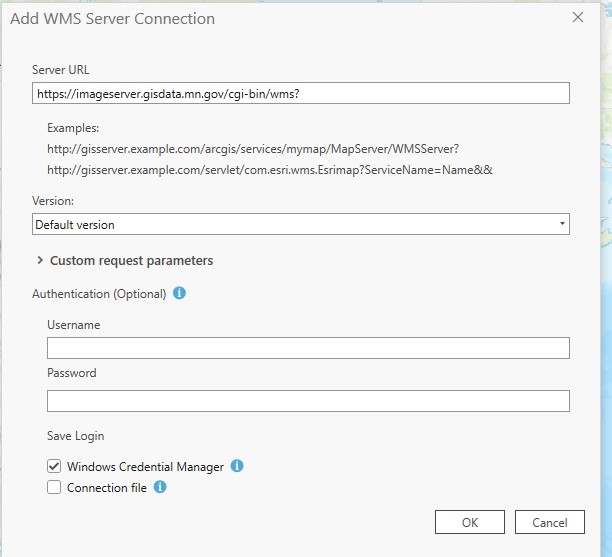This screenshot has width=612, height=557.
Task: Open the Version dropdown
Action: (x=301, y=224)
